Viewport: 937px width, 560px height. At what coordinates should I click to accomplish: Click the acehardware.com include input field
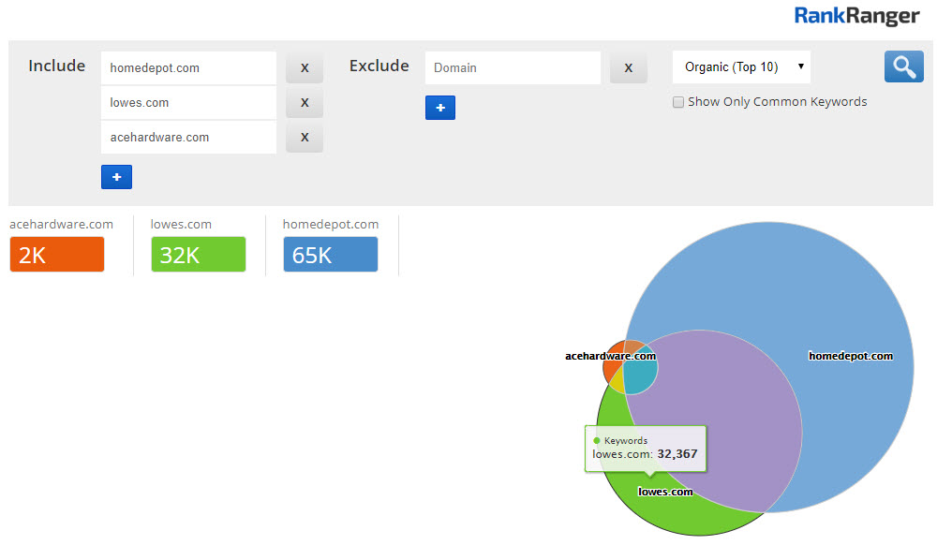click(188, 137)
